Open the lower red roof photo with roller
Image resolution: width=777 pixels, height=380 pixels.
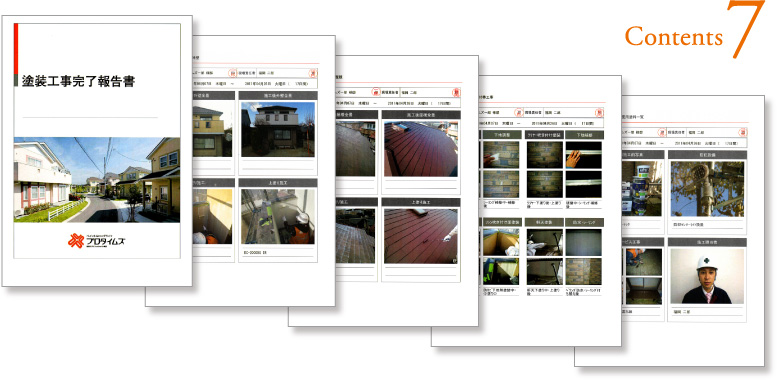click(x=421, y=236)
